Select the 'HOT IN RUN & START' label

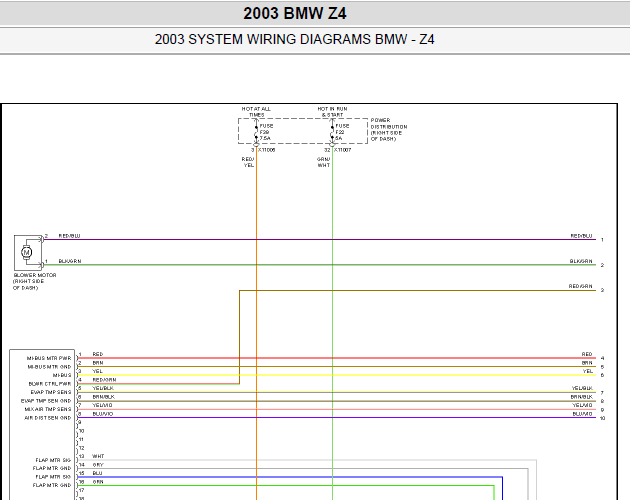[x=332, y=112]
